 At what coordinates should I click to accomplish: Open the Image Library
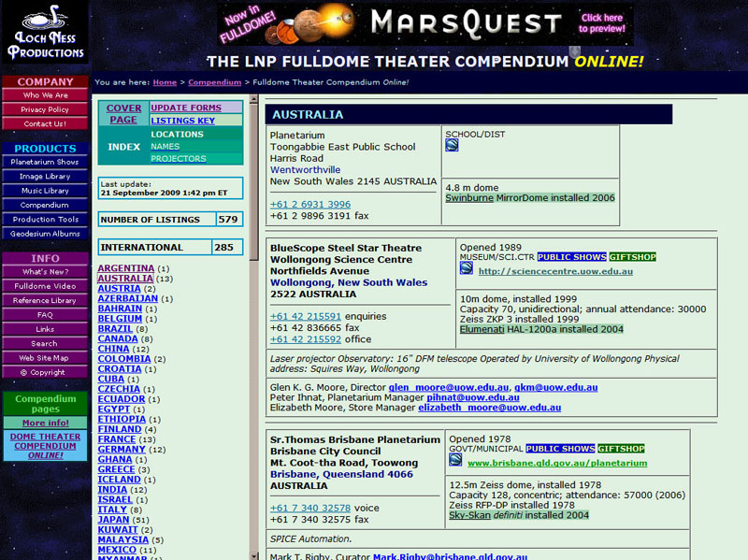pos(45,177)
